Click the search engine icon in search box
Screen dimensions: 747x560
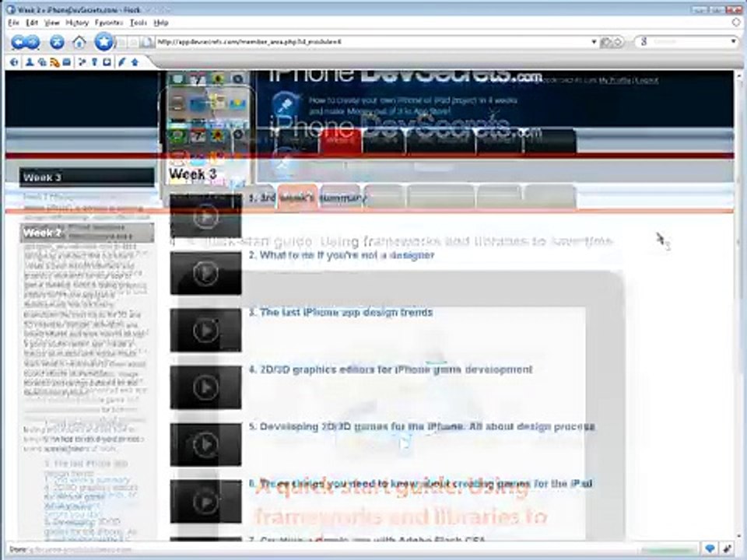(x=644, y=42)
